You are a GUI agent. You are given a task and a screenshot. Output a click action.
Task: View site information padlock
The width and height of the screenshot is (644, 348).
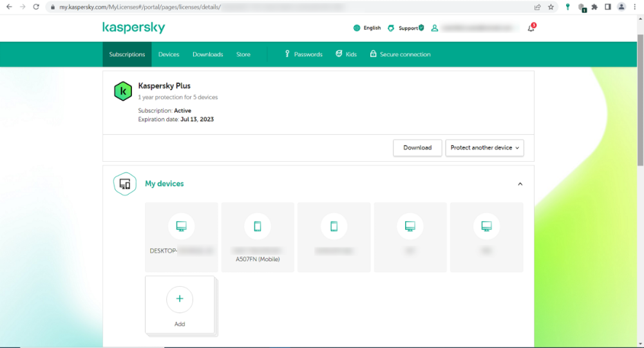tap(53, 7)
